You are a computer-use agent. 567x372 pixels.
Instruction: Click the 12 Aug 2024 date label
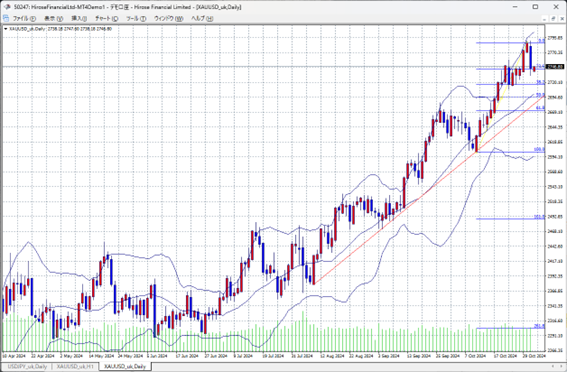point(332,356)
